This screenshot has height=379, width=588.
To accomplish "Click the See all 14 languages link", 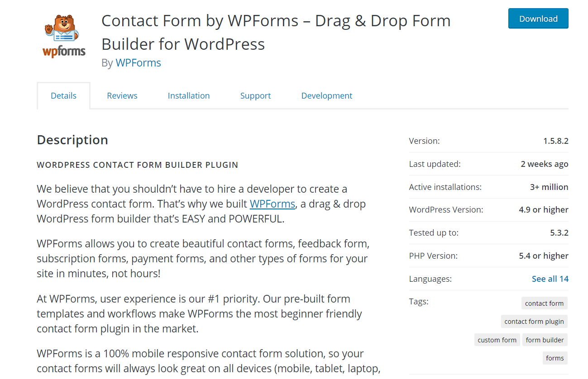I will [550, 279].
